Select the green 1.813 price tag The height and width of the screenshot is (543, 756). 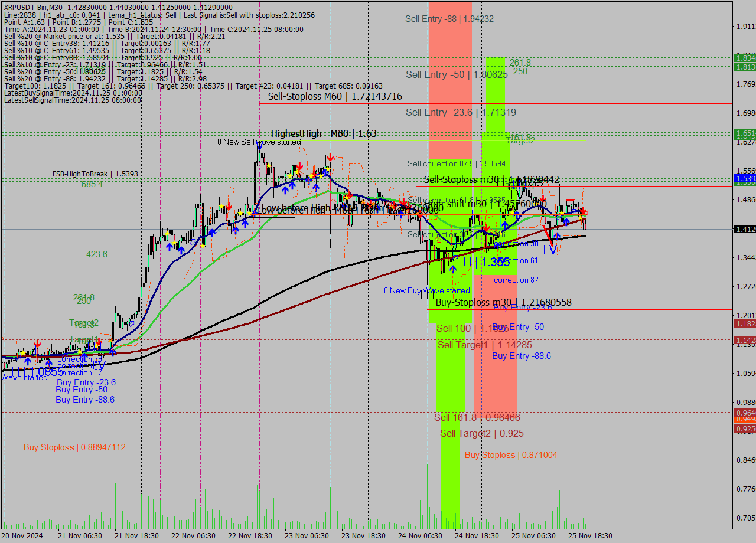click(744, 67)
